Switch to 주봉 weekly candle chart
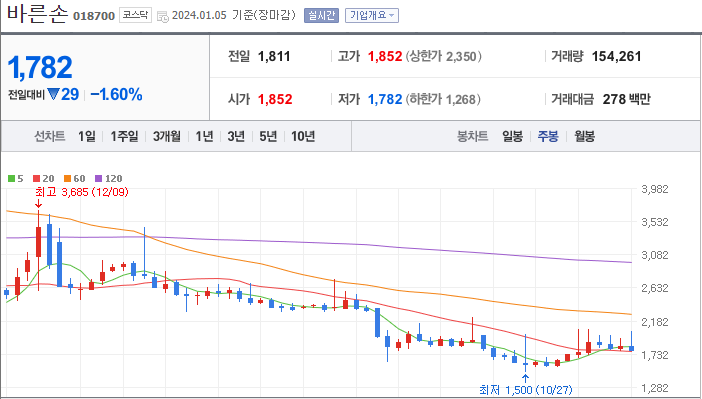Viewport: 702px width, 399px height. (548, 136)
